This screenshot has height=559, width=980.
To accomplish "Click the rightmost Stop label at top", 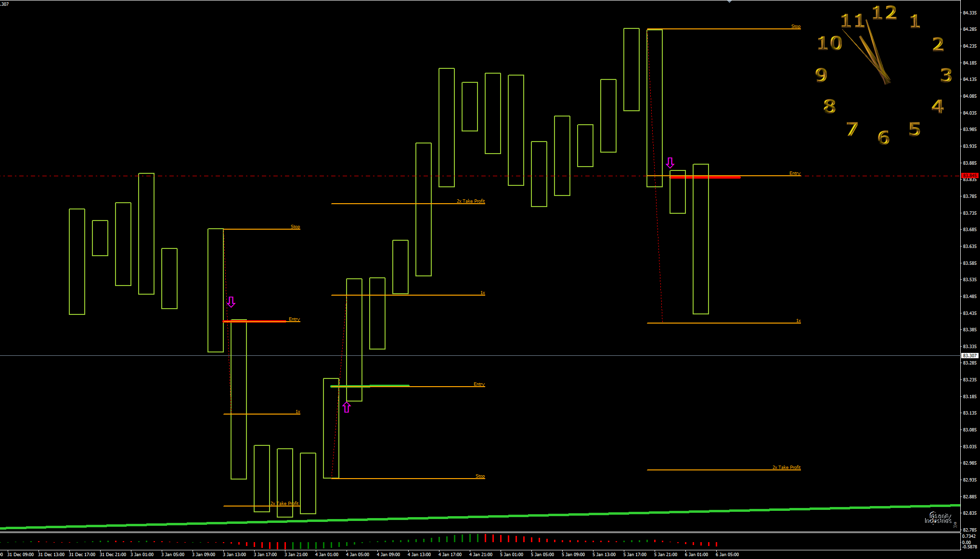I will tap(796, 26).
